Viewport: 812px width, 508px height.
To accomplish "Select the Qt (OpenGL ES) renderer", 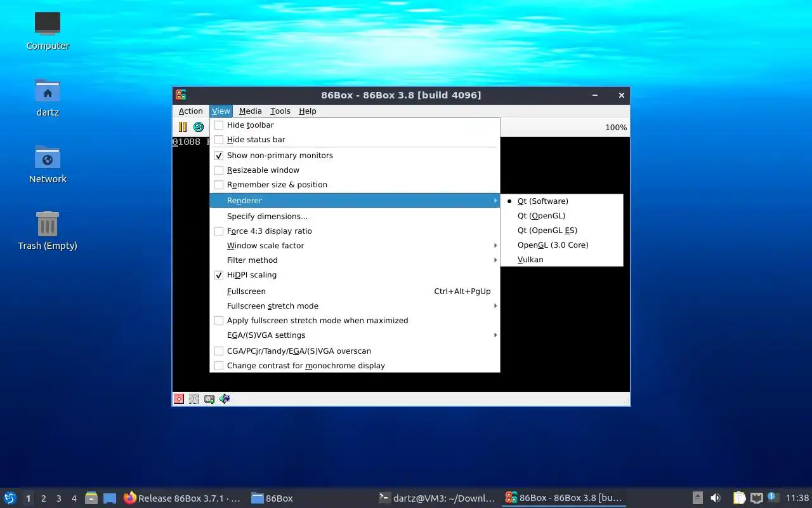I will click(561, 231).
